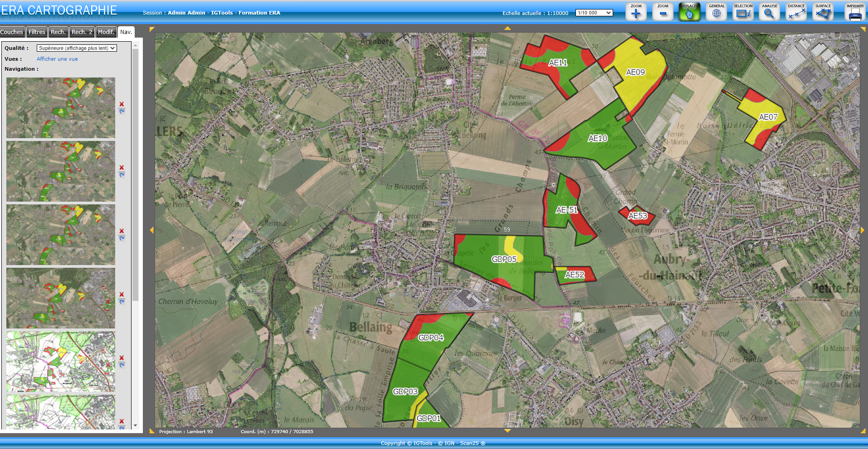Viewport: 868px width, 449px height.
Task: Open the Analyse magnifier tool
Action: coord(769,12)
